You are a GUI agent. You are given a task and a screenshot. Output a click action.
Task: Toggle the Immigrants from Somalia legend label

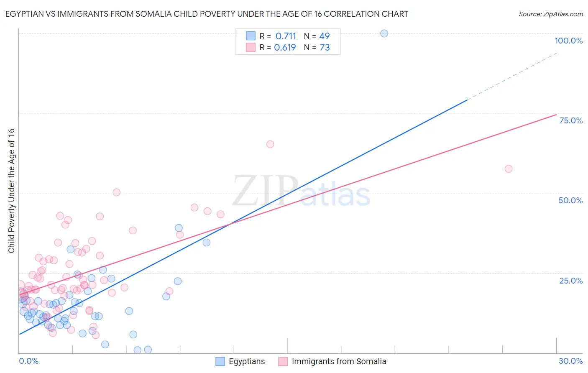[x=339, y=361]
